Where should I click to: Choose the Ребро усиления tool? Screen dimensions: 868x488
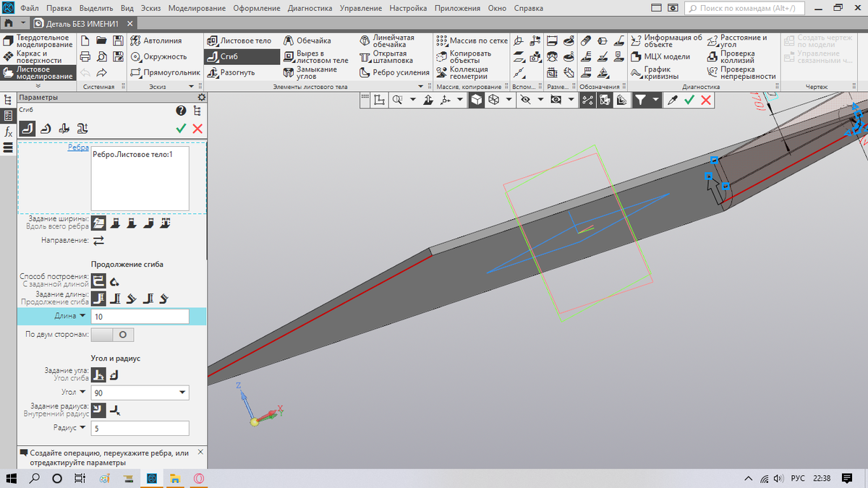tap(394, 72)
